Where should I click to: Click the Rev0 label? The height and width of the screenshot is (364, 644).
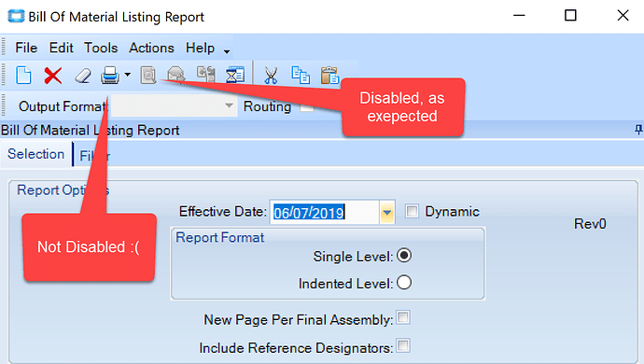(590, 224)
